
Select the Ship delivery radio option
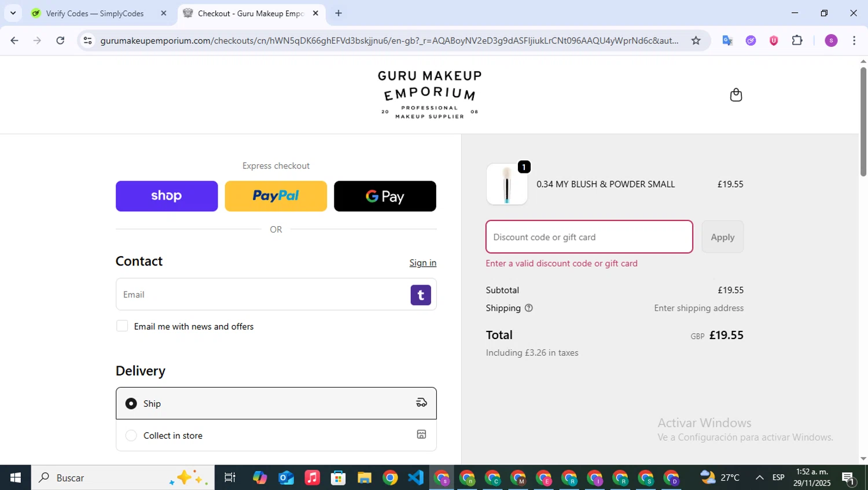coord(131,403)
